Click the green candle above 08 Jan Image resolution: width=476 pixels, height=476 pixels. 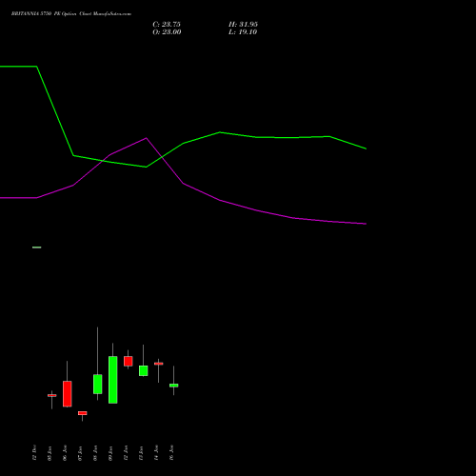(x=98, y=385)
